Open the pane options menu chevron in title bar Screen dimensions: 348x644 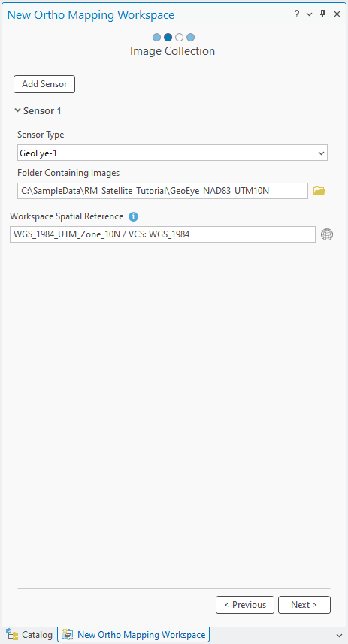click(x=310, y=14)
